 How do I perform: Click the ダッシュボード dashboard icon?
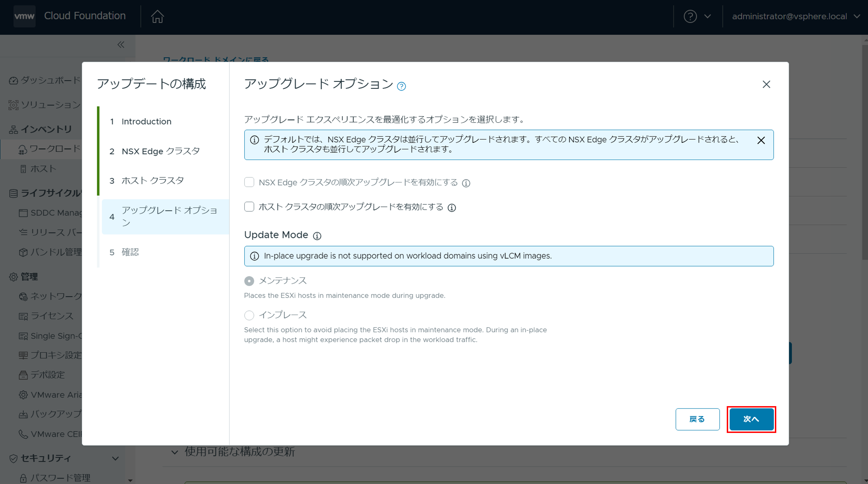tap(13, 81)
